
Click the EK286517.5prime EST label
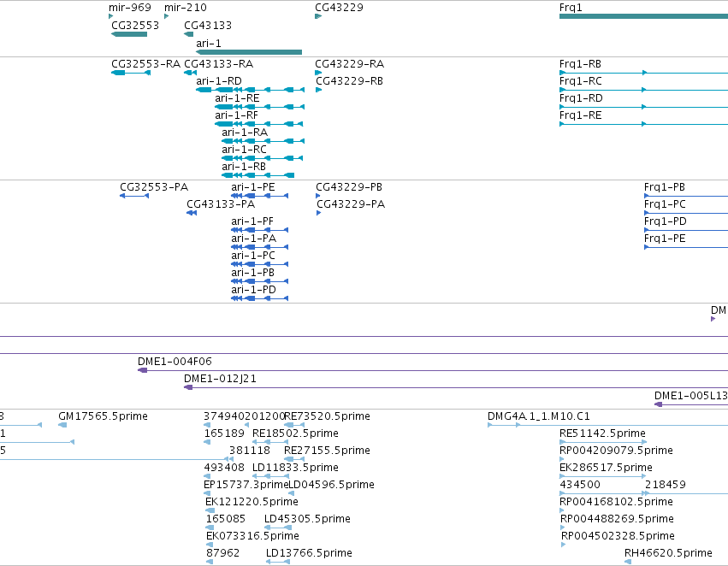pyautogui.click(x=606, y=468)
